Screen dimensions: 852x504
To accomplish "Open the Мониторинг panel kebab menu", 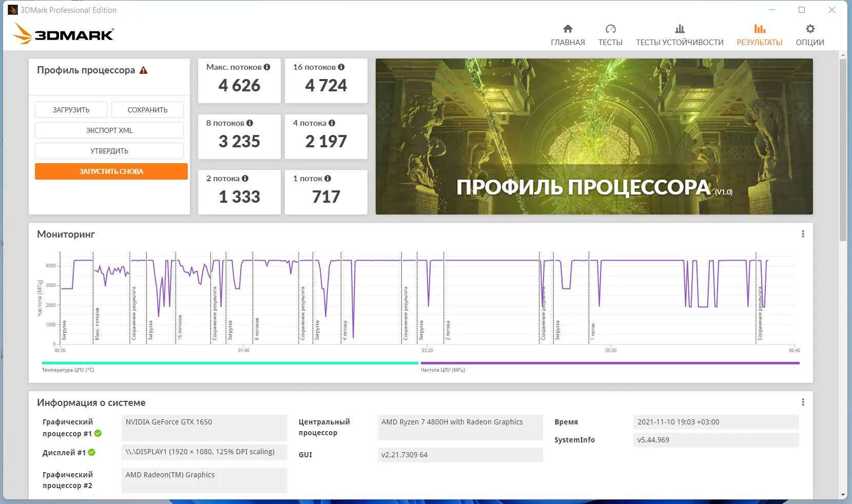I will [x=804, y=234].
